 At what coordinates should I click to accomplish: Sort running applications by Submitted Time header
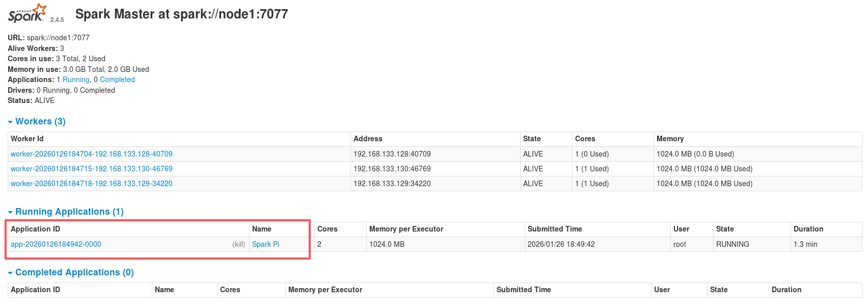pos(555,229)
